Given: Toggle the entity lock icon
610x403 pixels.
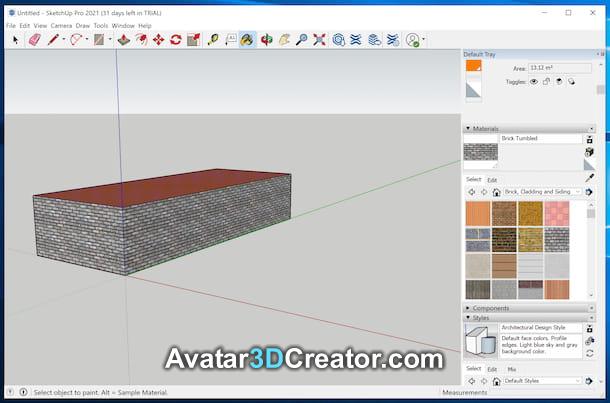Looking at the screenshot, I should (x=546, y=81).
